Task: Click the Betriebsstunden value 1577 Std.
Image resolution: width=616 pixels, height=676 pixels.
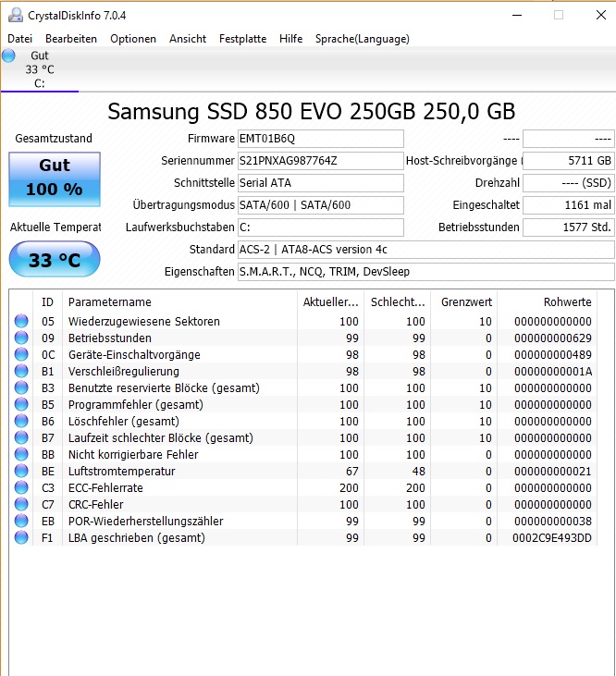Action: 569,227
